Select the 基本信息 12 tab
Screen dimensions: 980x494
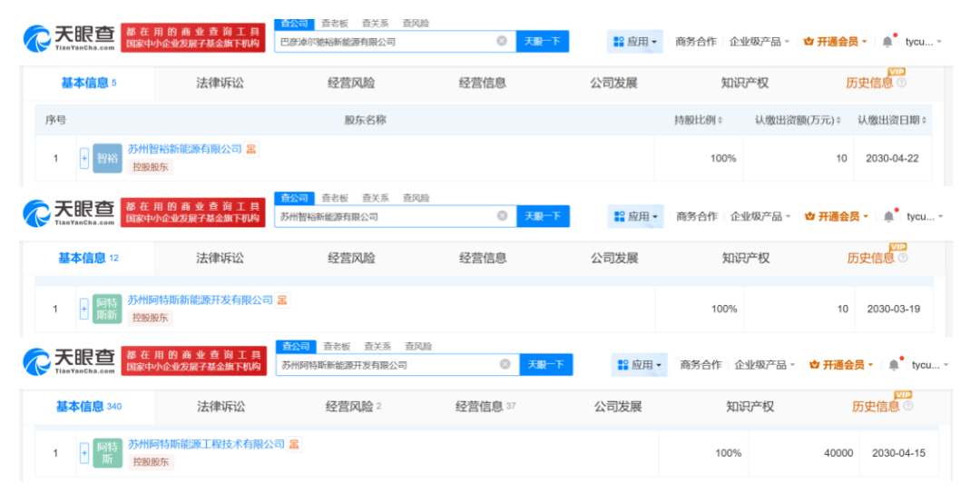89,258
